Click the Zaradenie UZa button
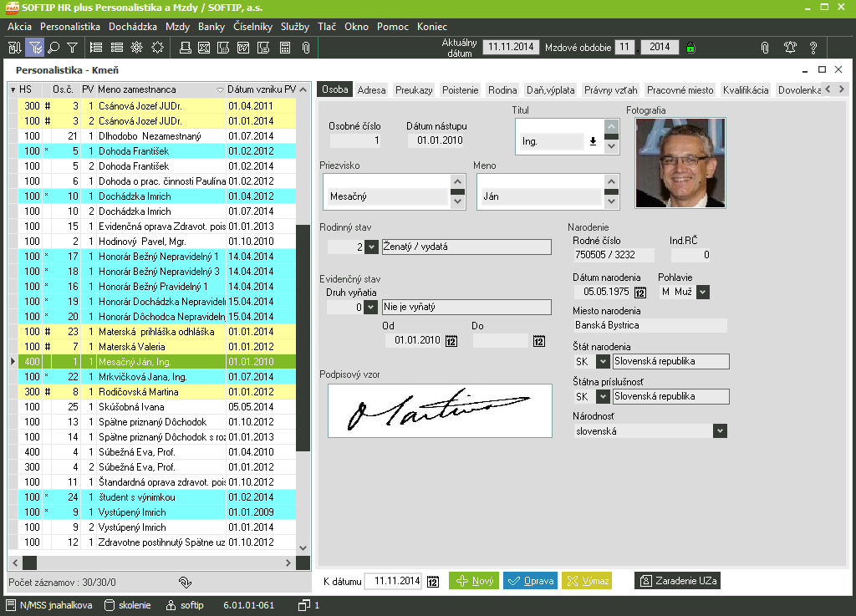 coord(677,581)
